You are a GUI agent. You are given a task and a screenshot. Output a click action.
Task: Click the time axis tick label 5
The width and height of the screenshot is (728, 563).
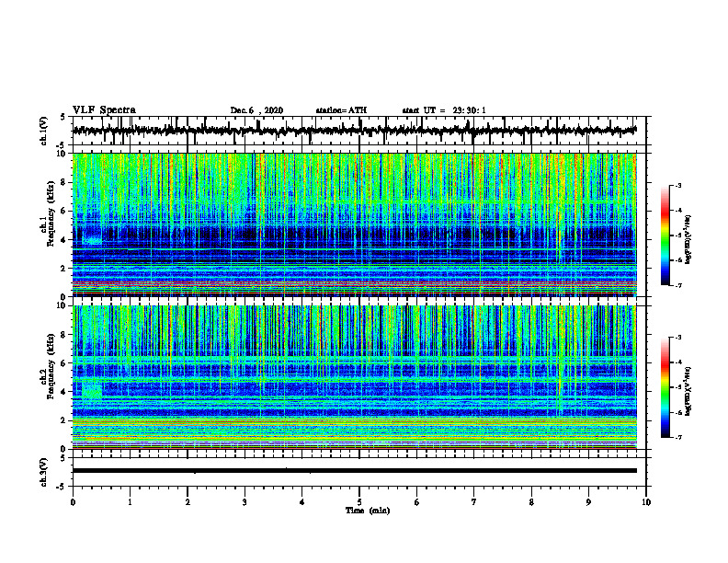(x=359, y=502)
